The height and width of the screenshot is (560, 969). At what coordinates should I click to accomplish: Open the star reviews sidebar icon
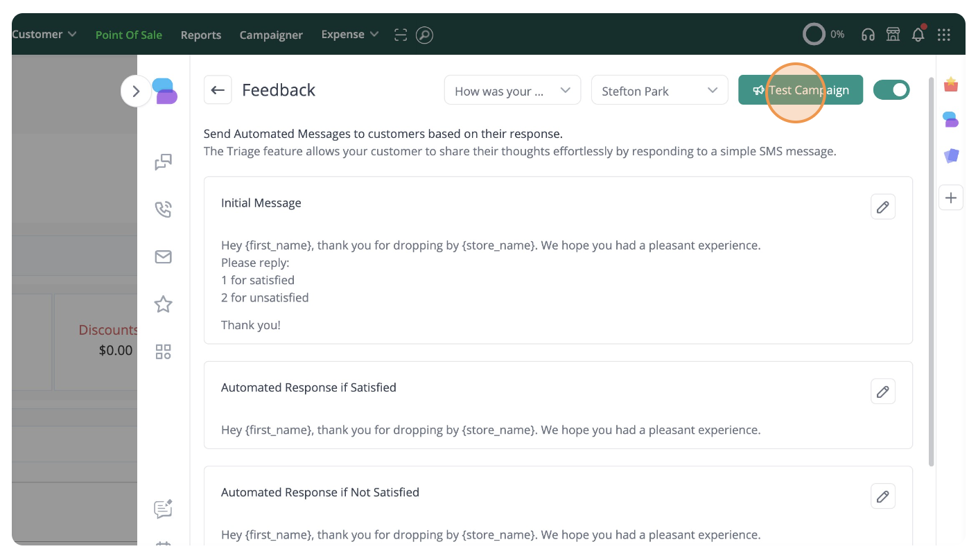click(x=163, y=304)
